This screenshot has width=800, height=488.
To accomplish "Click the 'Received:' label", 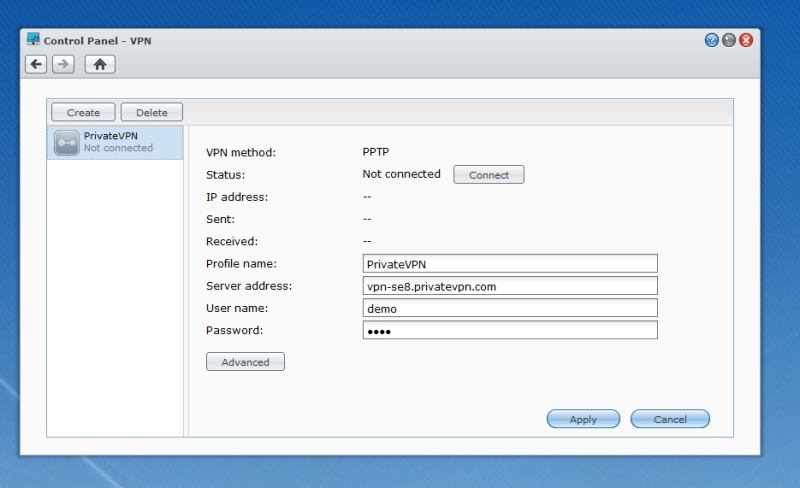I will click(x=232, y=241).
